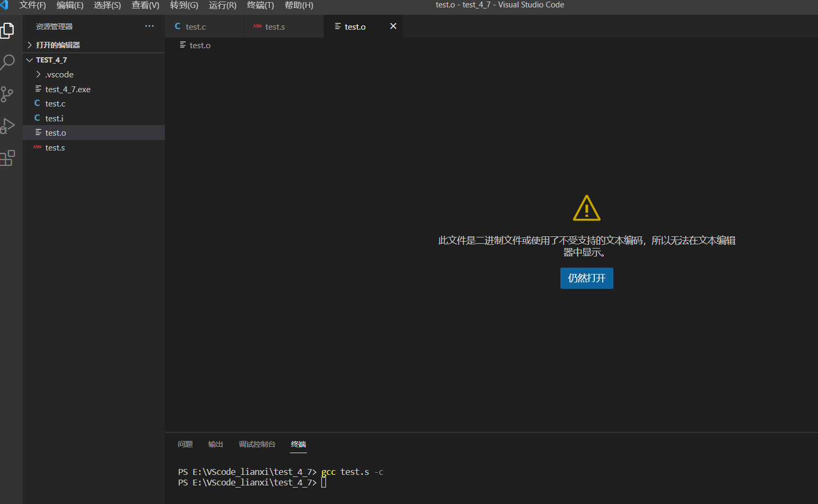Open test.i in the explorer tree
This screenshot has width=818, height=504.
(x=94, y=118)
